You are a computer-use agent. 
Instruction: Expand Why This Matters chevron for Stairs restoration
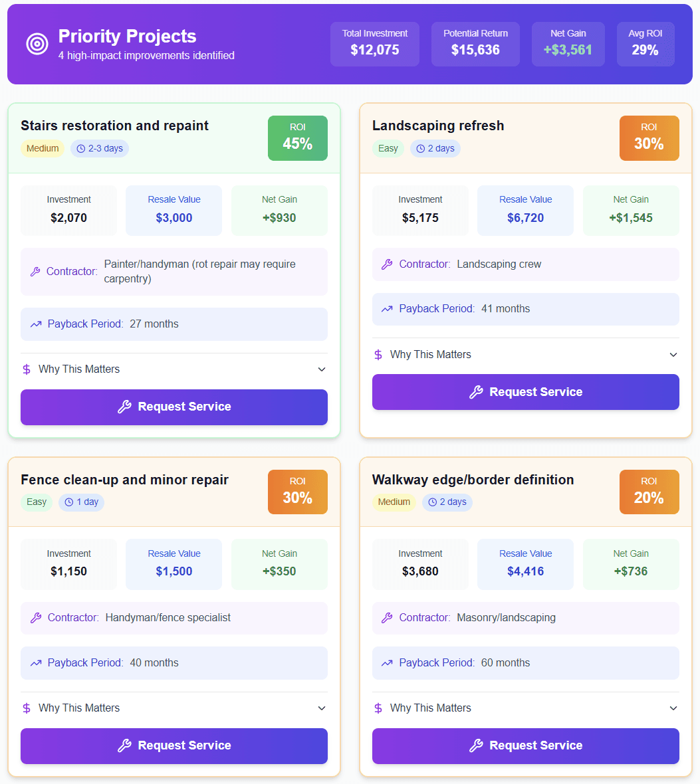(x=322, y=369)
